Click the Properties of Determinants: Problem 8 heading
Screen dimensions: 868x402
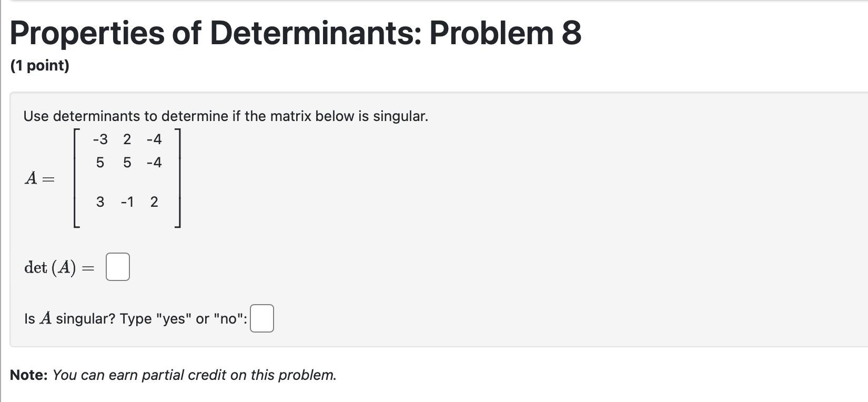pos(296,33)
